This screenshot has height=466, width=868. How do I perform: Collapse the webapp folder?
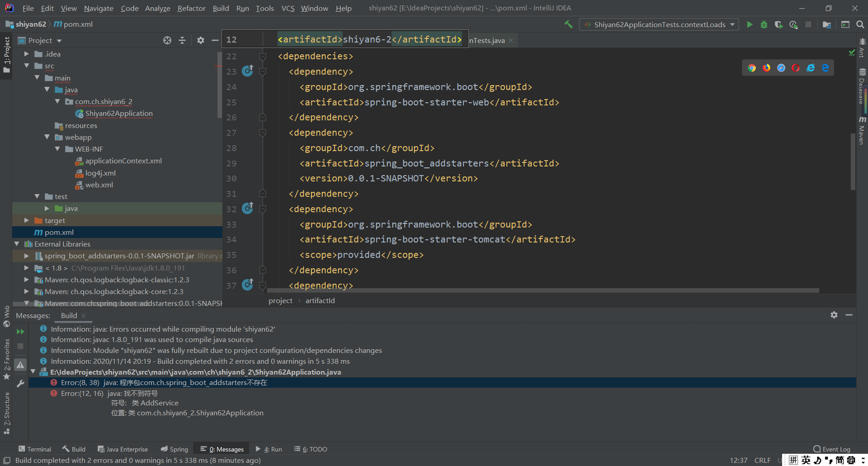tap(47, 137)
